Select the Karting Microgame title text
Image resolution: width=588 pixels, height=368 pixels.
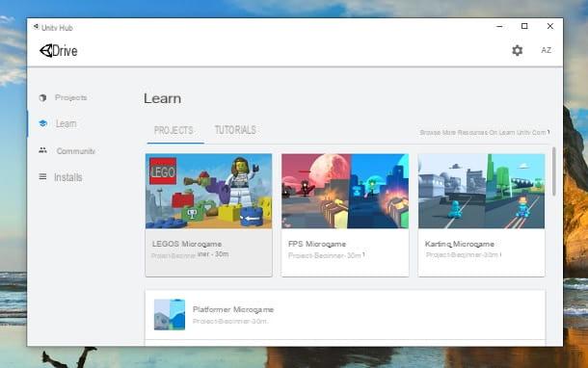460,244
